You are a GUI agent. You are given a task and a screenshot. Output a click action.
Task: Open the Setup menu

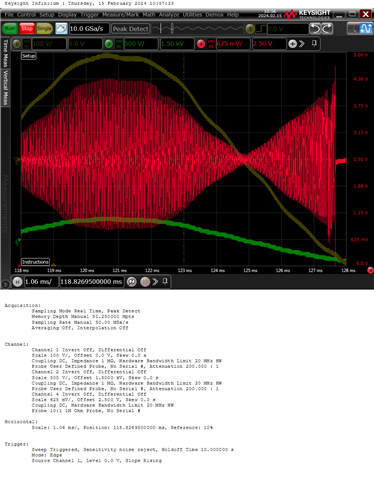coord(47,15)
